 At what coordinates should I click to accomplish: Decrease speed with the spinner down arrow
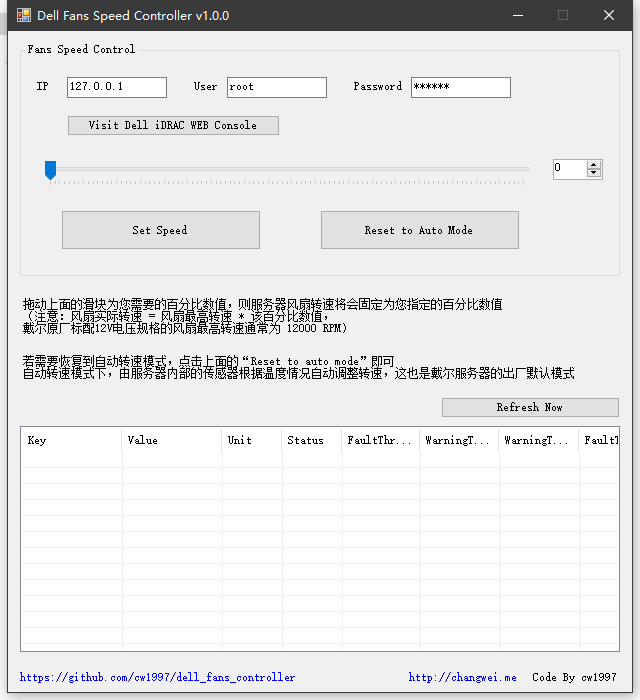click(x=594, y=173)
